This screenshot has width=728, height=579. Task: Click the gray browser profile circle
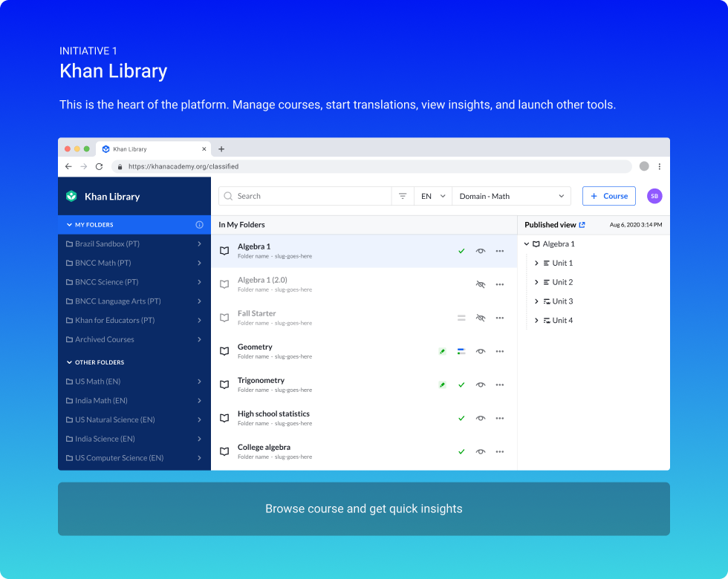[x=644, y=166]
